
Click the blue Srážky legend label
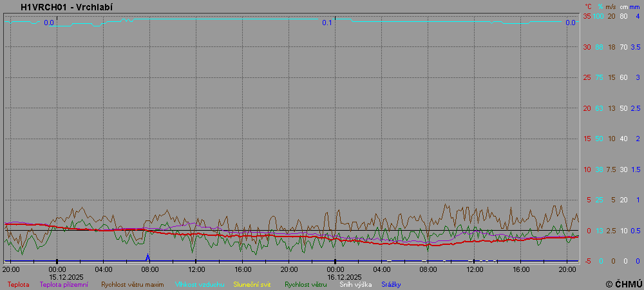(391, 284)
